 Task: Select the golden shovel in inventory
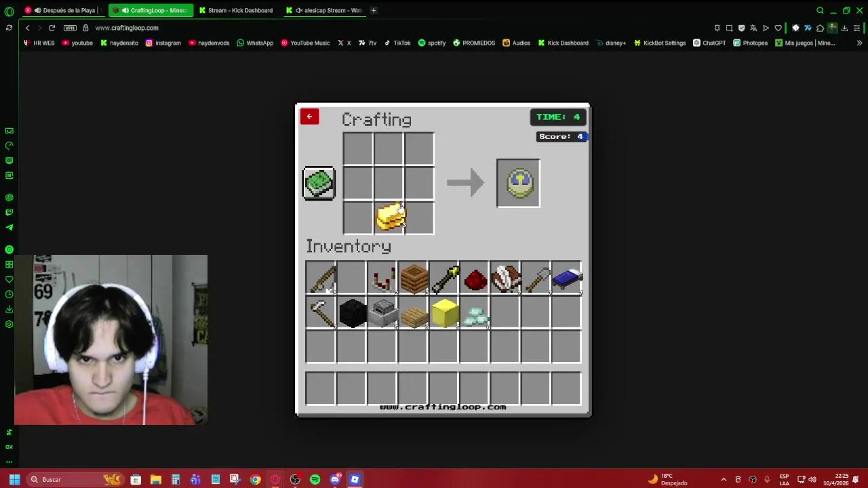[x=443, y=279]
